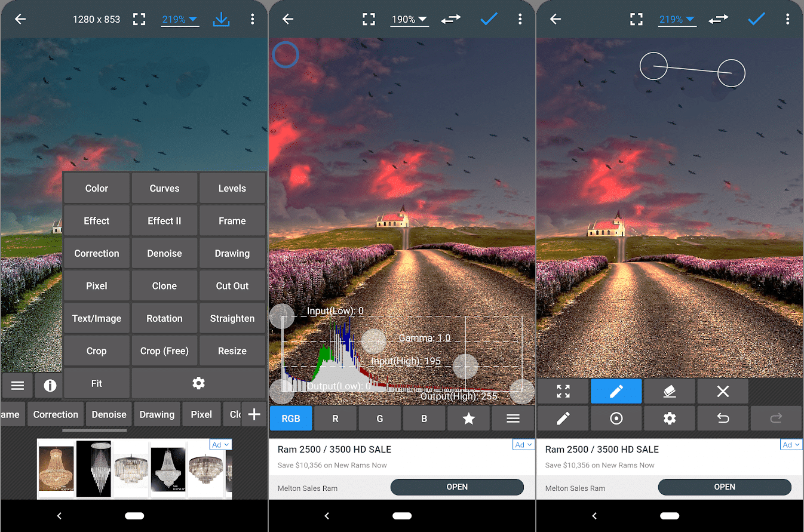Open the 219% zoom dropdown in the left screen
The width and height of the screenshot is (804, 532).
pyautogui.click(x=180, y=19)
